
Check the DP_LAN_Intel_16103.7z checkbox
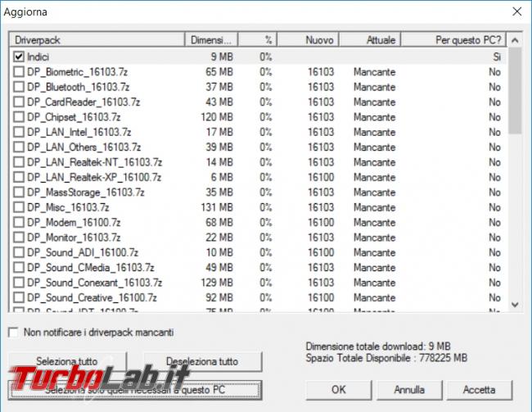click(19, 132)
